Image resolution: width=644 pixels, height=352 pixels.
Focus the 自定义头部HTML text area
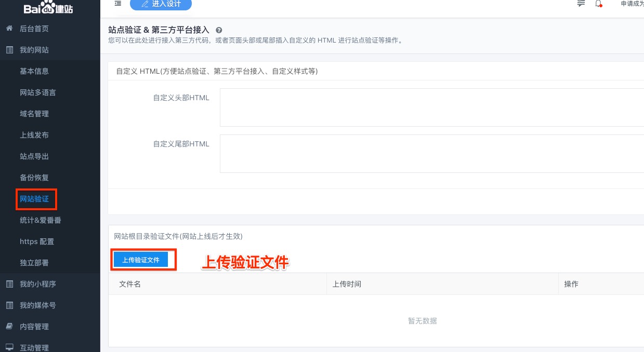431,107
